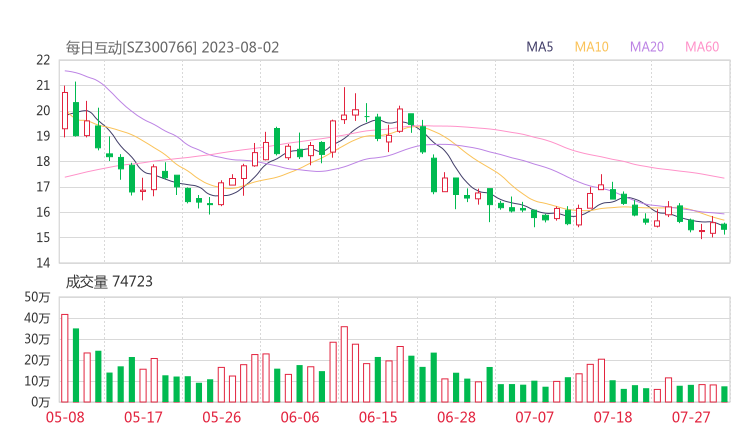Click the volume axis label 40万

[x=37, y=318]
